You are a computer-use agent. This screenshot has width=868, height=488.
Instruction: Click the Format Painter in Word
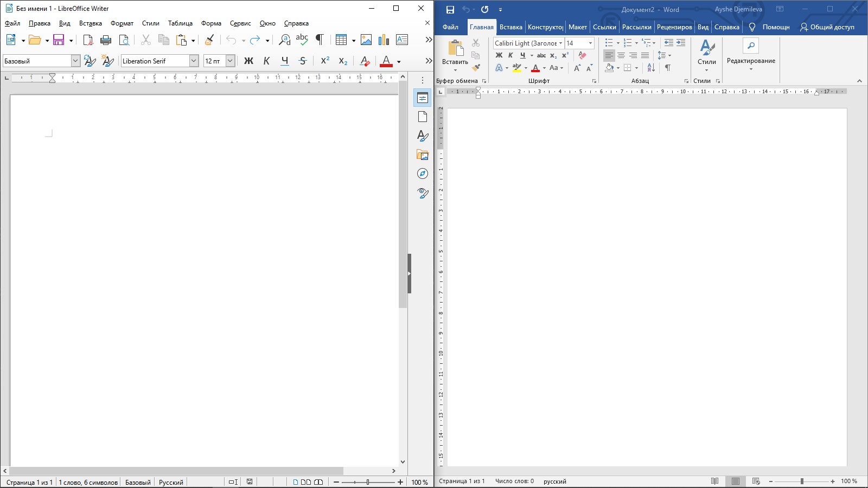(476, 68)
